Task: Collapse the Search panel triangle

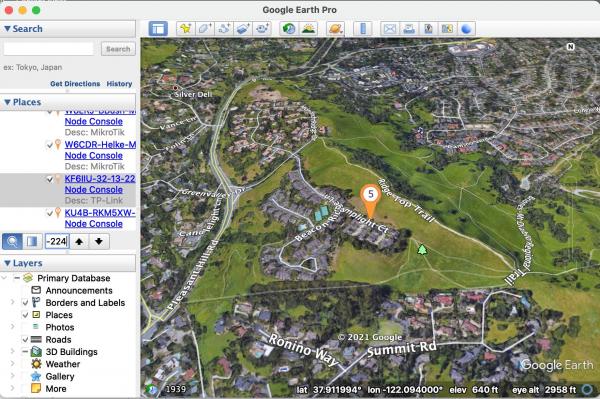Action: pyautogui.click(x=7, y=29)
